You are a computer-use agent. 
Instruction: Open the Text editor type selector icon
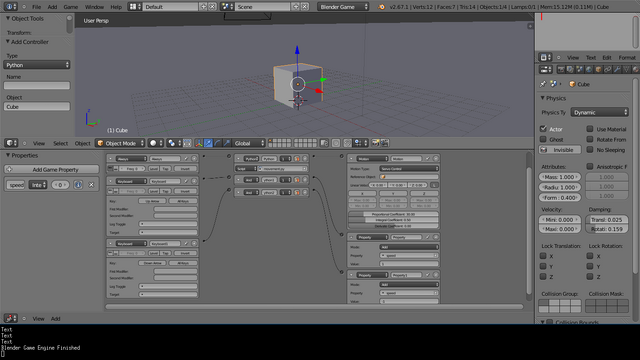point(545,58)
